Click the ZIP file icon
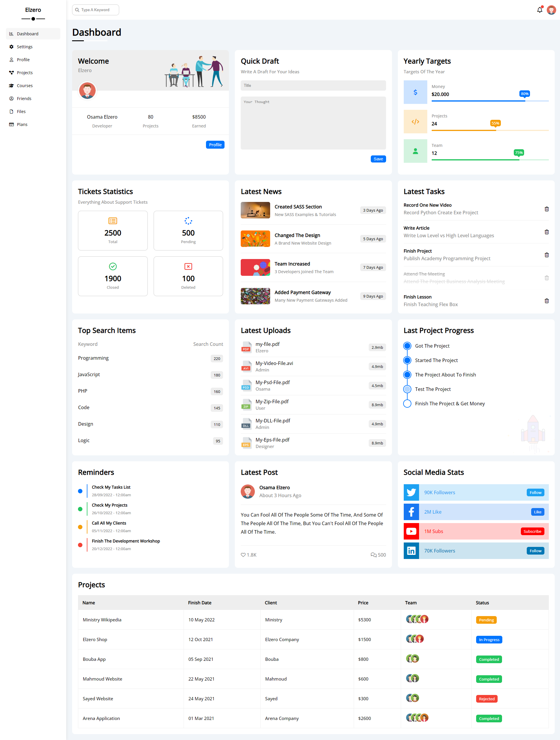This screenshot has width=560, height=740. coord(246,405)
